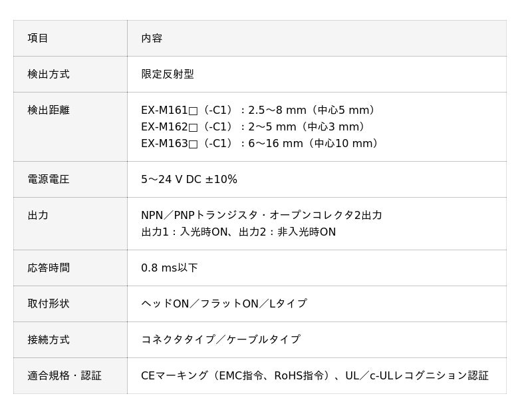532x414 pixels.
Task: Click the 項目 header cell
Action: (70, 38)
